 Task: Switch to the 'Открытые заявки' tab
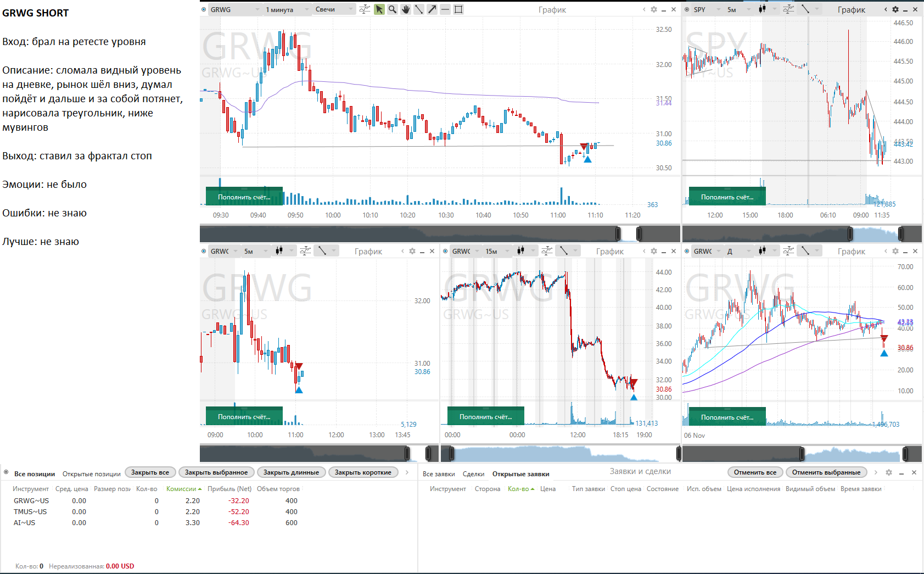520,473
